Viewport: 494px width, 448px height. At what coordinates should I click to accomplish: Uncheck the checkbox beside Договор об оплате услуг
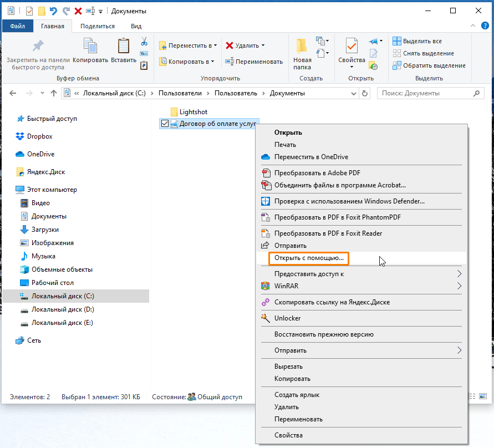[x=164, y=124]
